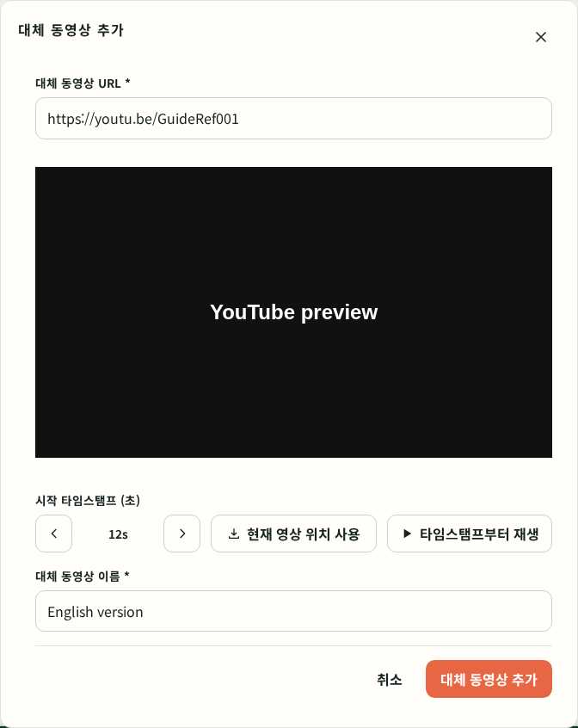Viewport: 578px width, 728px height.
Task: Click 취소 to cancel
Action: pyautogui.click(x=389, y=680)
